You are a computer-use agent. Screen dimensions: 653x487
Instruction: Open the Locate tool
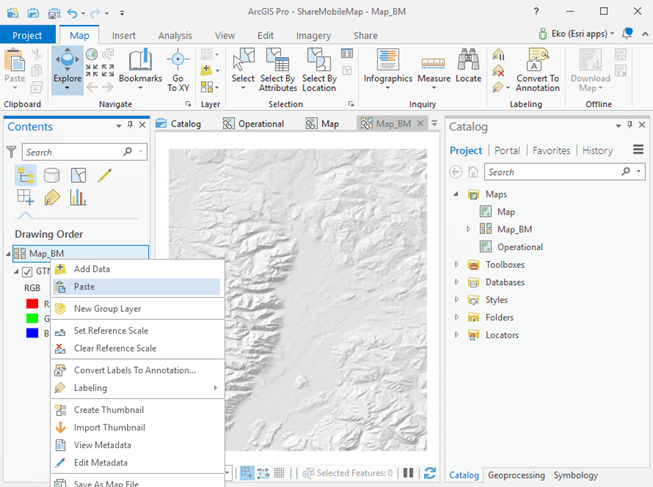[x=468, y=67]
